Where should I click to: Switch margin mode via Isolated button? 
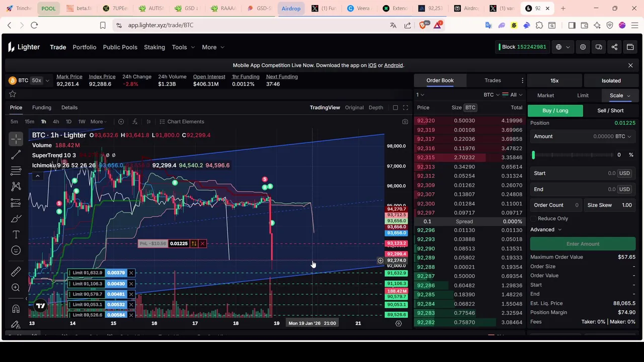(611, 80)
